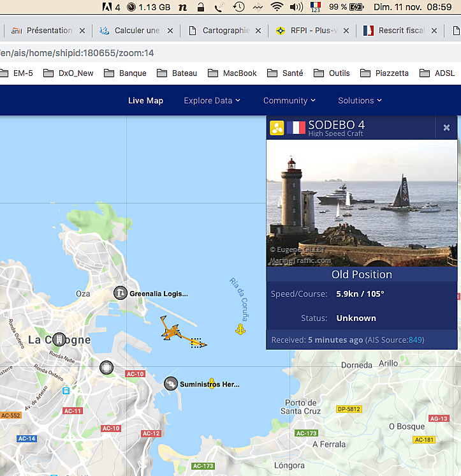Click the Oza map label
Viewport: 461px width, 476px height.
(83, 294)
